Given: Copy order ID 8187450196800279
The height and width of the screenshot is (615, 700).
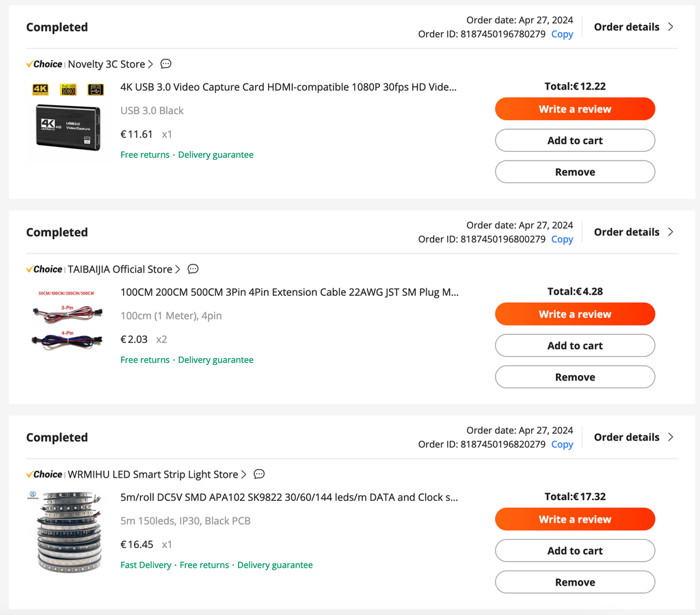Looking at the screenshot, I should (562, 239).
